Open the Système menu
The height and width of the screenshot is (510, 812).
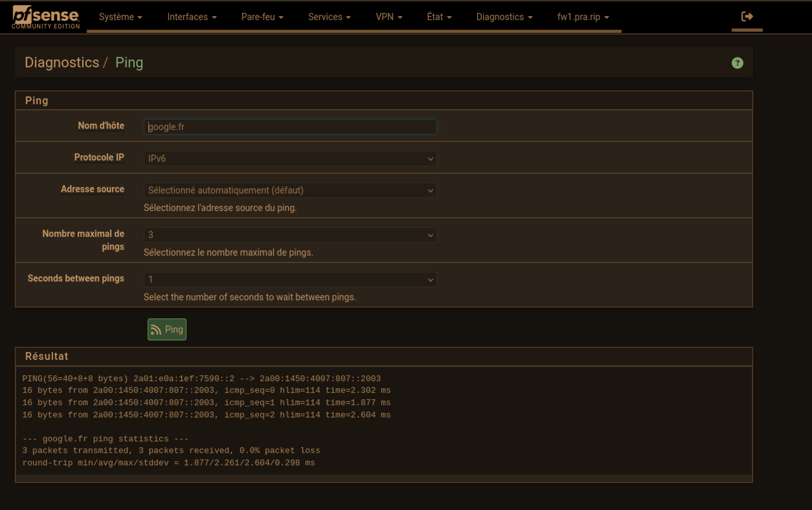pos(120,17)
